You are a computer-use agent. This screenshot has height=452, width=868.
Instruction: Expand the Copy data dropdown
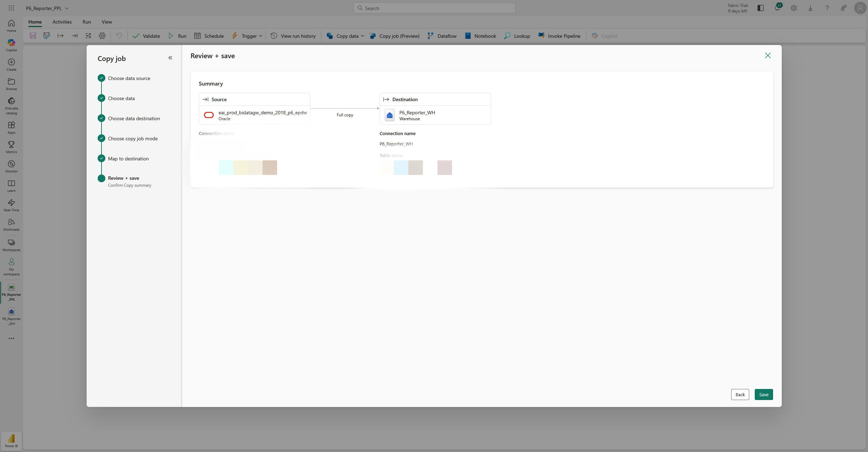pos(345,36)
